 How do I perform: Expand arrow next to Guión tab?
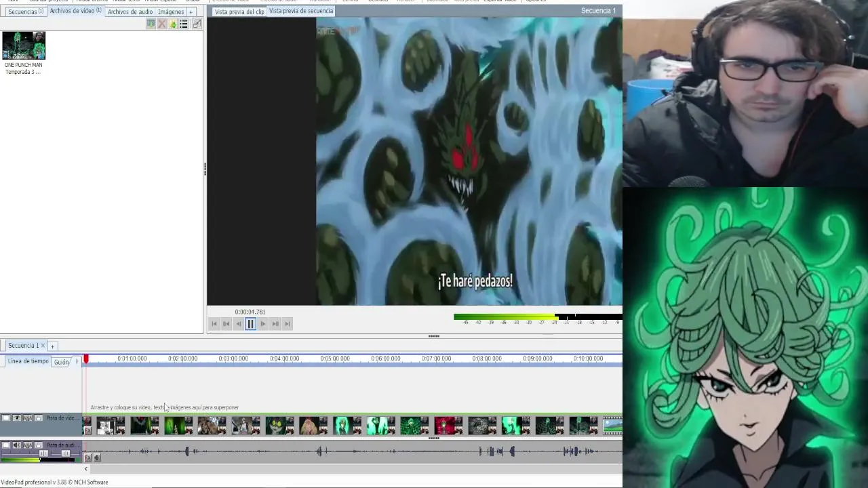pos(77,361)
